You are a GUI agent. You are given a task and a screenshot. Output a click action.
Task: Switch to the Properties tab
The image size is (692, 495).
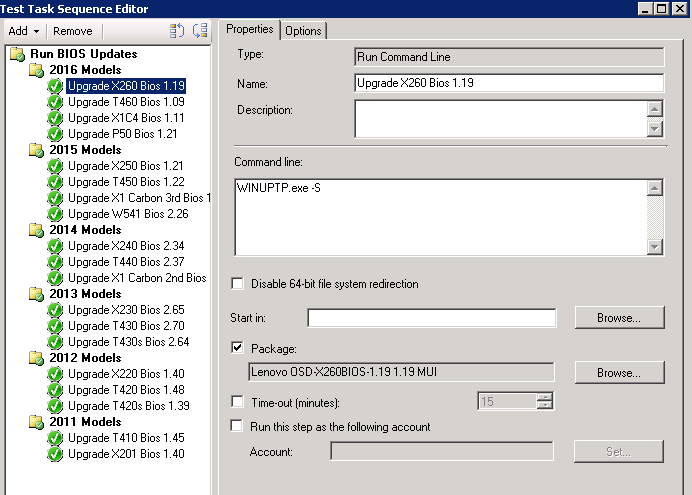[x=250, y=30]
